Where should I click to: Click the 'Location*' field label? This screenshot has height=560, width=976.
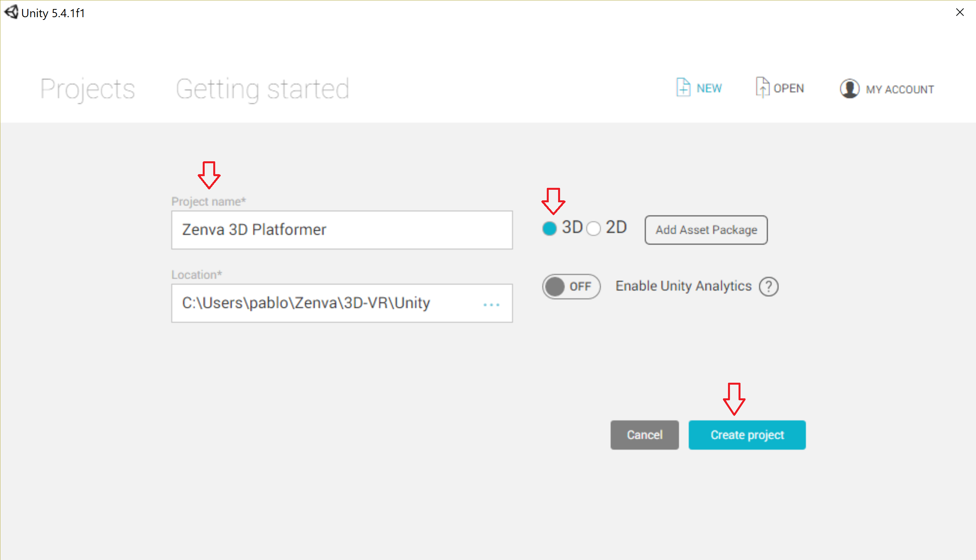coord(196,275)
